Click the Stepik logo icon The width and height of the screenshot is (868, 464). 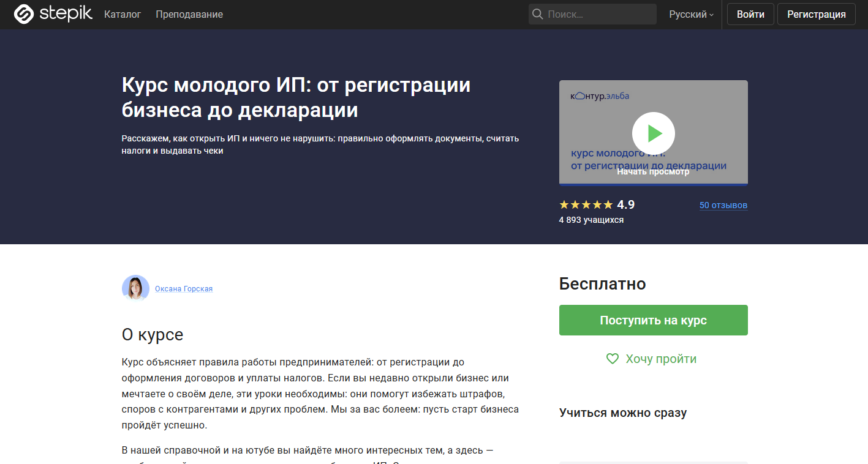click(23, 13)
